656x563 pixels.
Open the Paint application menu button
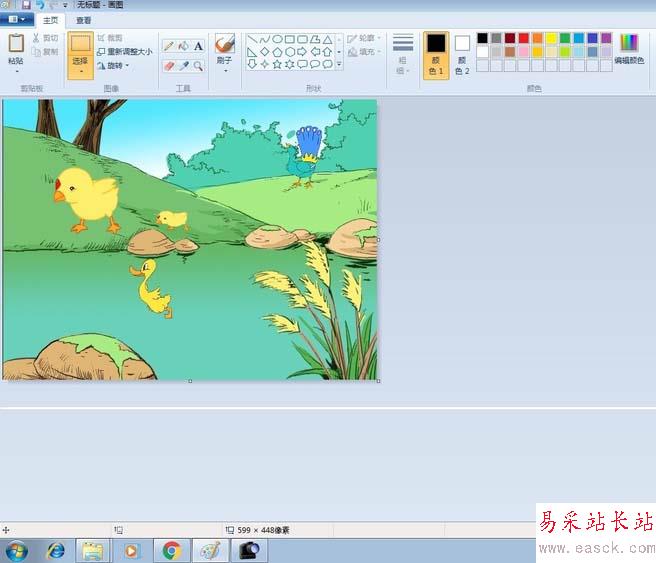tap(17, 20)
